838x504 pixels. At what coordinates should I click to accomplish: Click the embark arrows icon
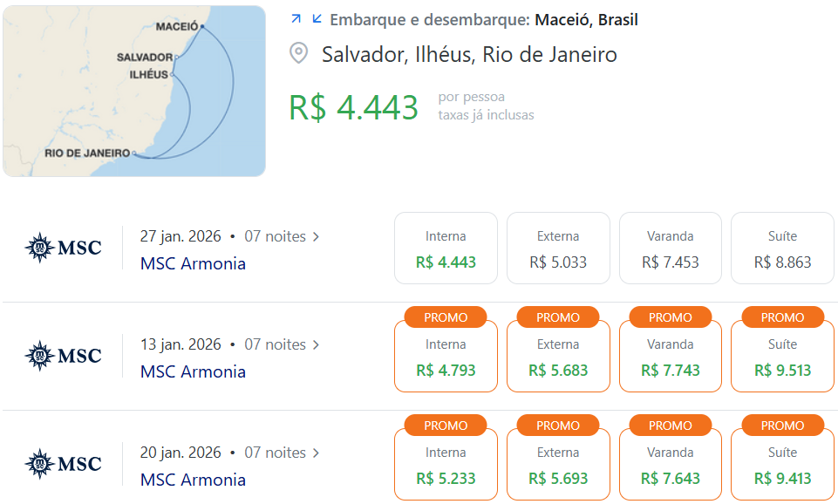point(306,19)
